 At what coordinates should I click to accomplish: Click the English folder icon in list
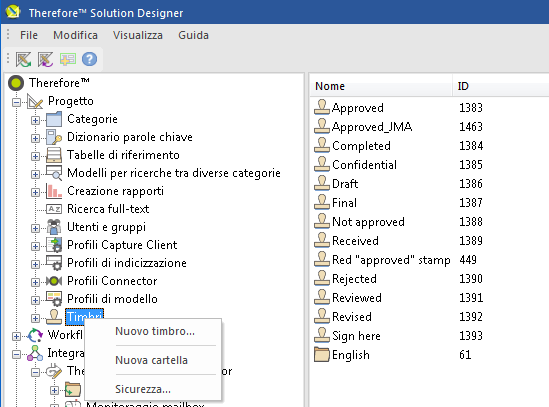(x=322, y=354)
